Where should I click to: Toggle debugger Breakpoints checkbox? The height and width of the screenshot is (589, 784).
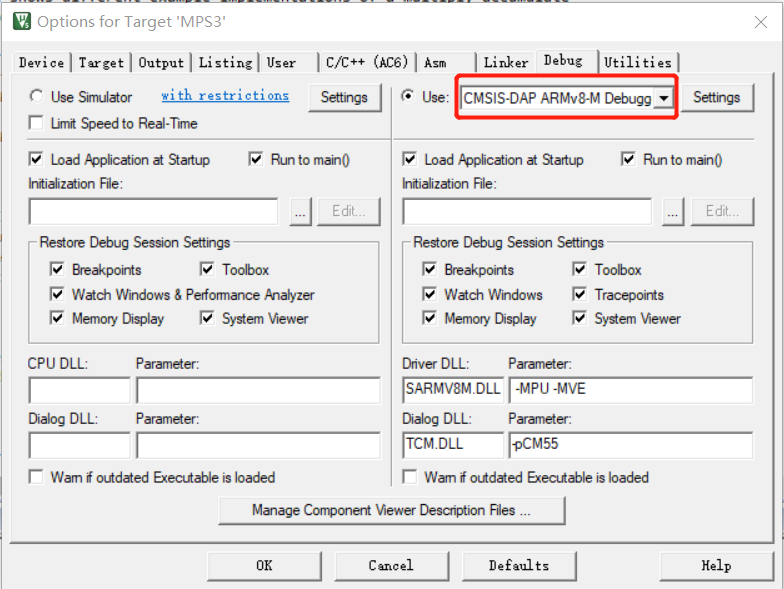coord(430,269)
